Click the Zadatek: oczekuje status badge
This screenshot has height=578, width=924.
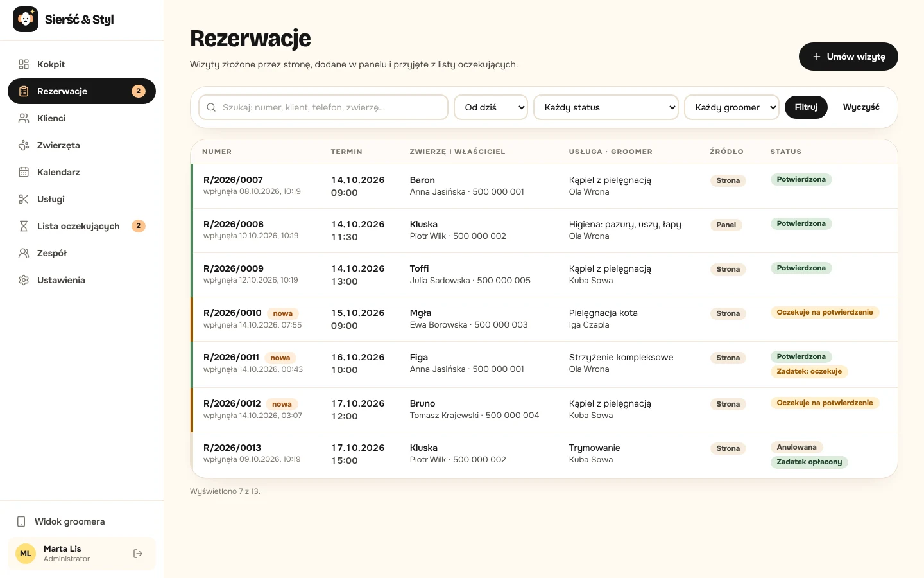809,371
